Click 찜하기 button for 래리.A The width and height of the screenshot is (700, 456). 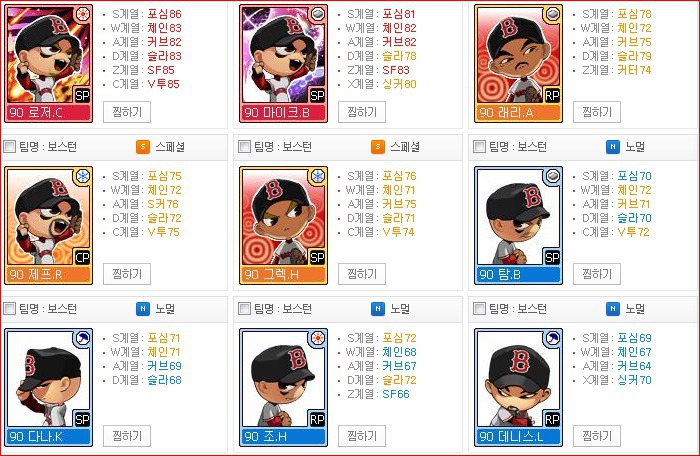click(597, 112)
